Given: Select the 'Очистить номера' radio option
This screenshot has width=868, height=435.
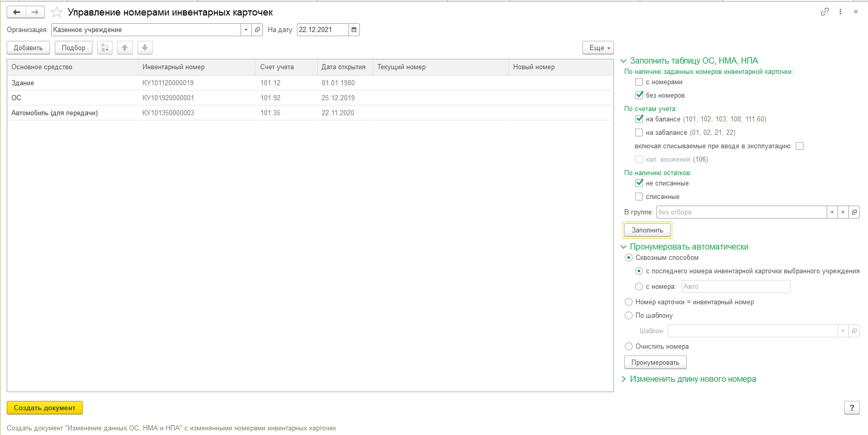Looking at the screenshot, I should tap(628, 347).
